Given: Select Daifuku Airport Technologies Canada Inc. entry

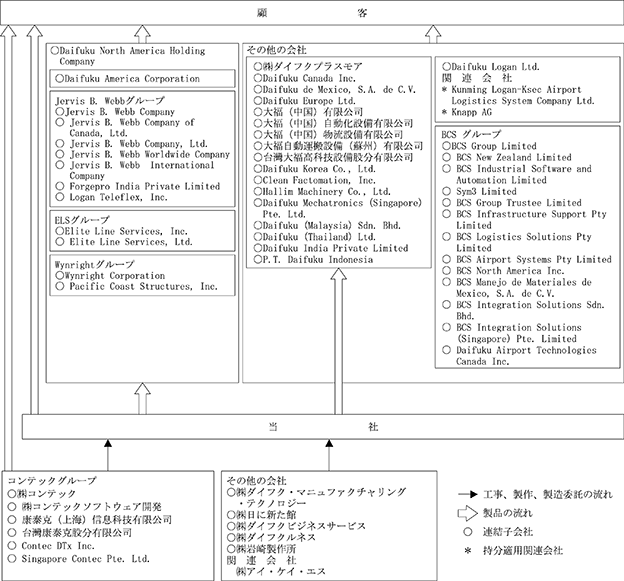Looking at the screenshot, I should (x=520, y=356).
